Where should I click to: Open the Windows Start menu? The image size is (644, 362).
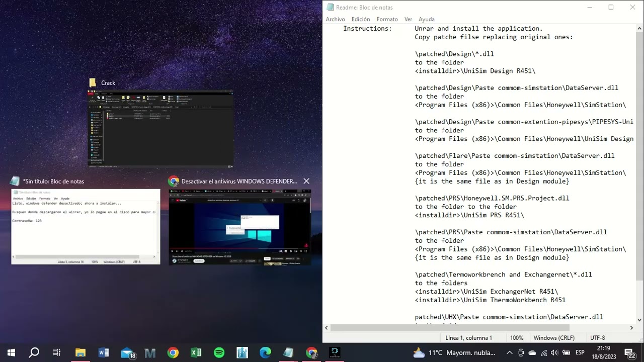(x=11, y=352)
